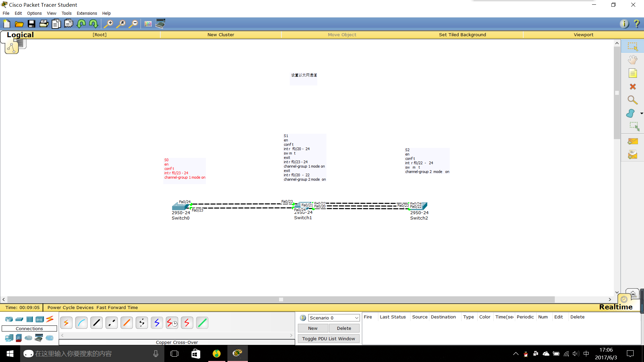Choose the Inspect magnifier tool

pos(633,100)
